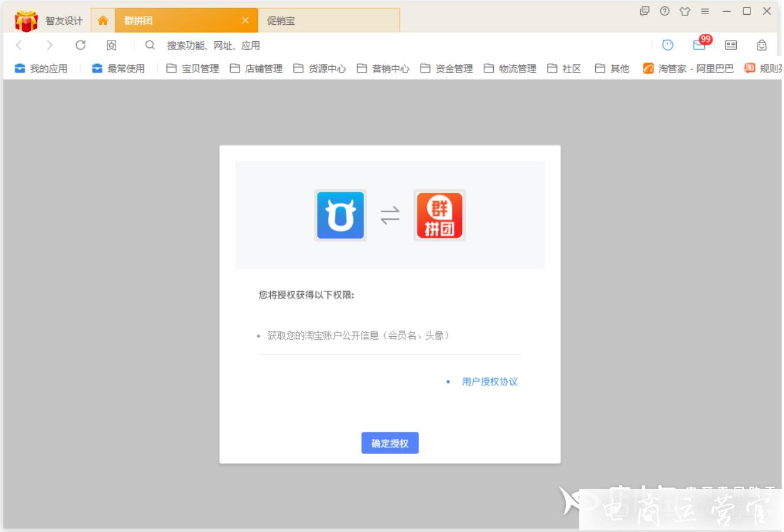
Task: Go forward with the right arrow
Action: point(50,45)
